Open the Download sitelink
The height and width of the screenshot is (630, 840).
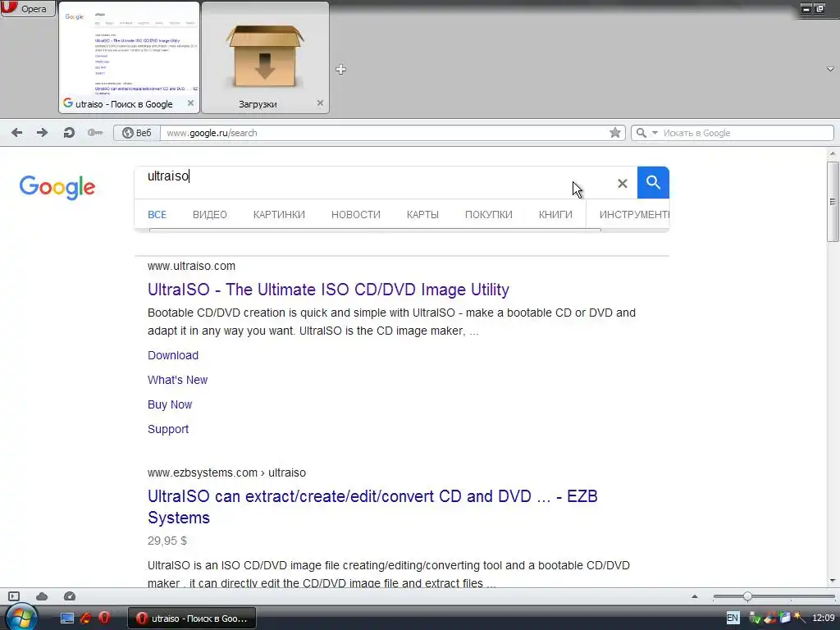(173, 356)
